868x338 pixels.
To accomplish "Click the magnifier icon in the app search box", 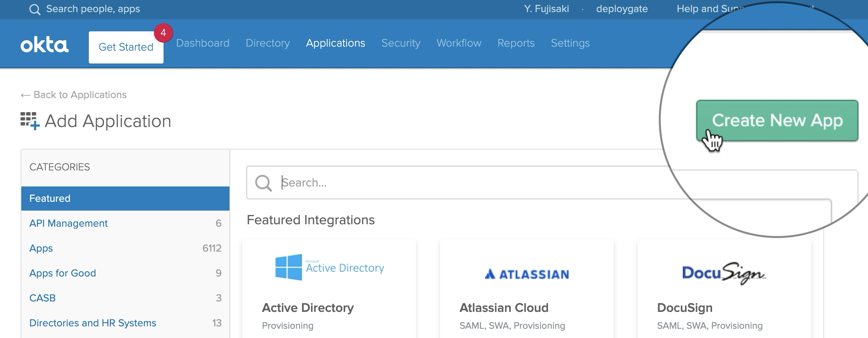I will pyautogui.click(x=264, y=183).
